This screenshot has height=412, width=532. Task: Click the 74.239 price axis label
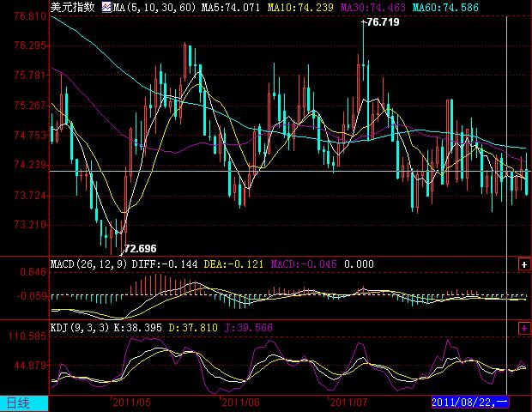(x=30, y=165)
